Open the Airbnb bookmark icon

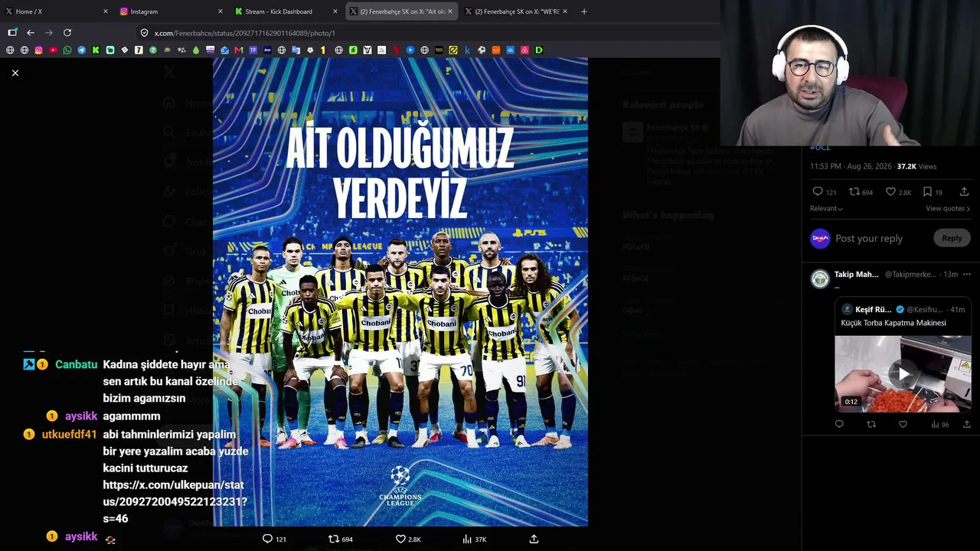524,50
